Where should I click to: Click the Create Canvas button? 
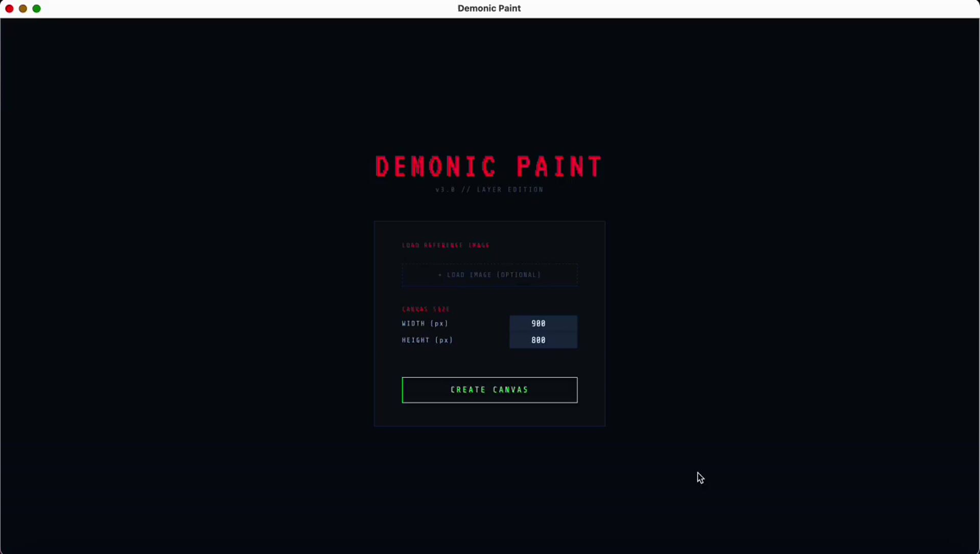489,390
